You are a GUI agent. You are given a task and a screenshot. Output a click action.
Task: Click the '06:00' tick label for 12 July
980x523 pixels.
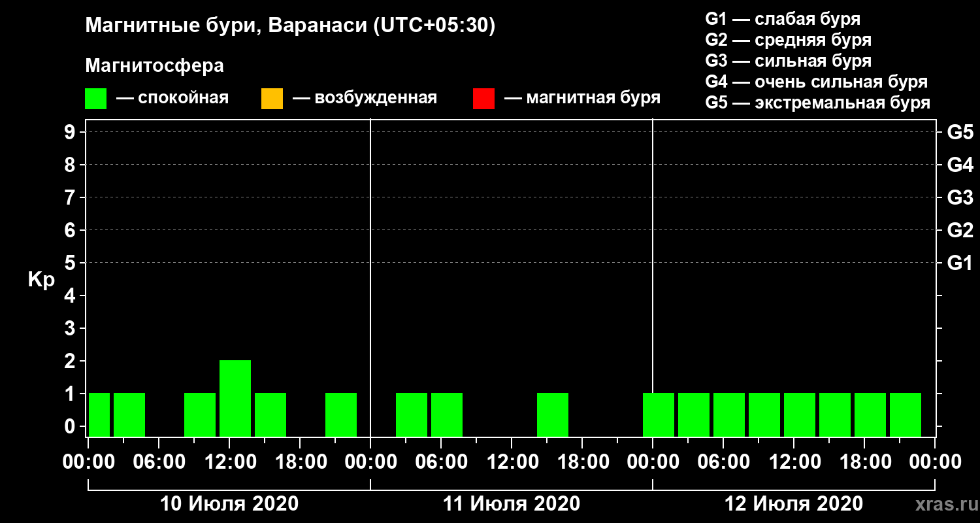[x=723, y=462]
